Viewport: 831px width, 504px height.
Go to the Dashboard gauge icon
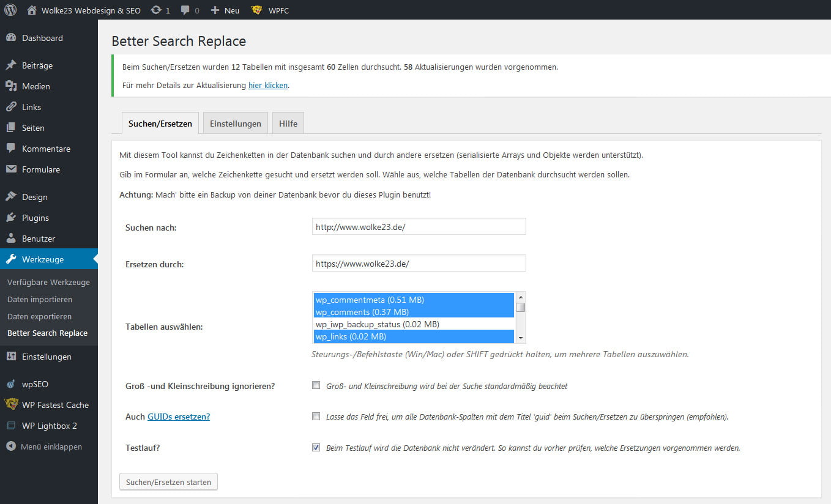pos(11,38)
